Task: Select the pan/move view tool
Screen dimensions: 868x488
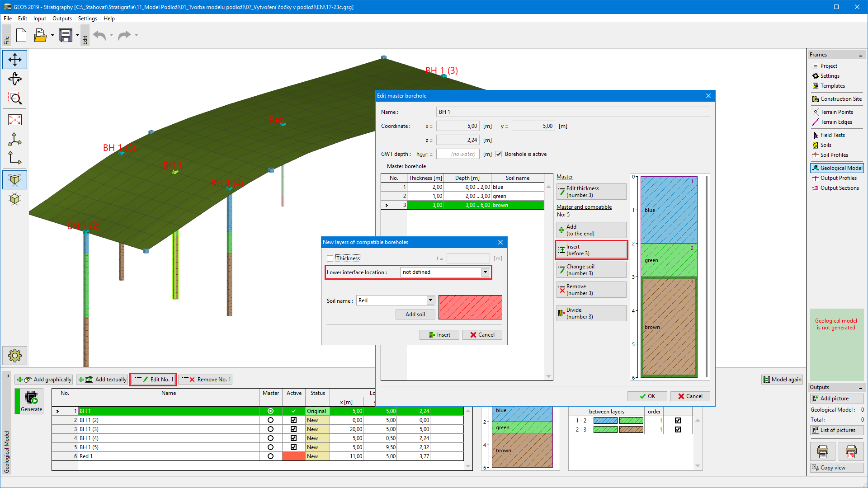Action: click(x=15, y=60)
